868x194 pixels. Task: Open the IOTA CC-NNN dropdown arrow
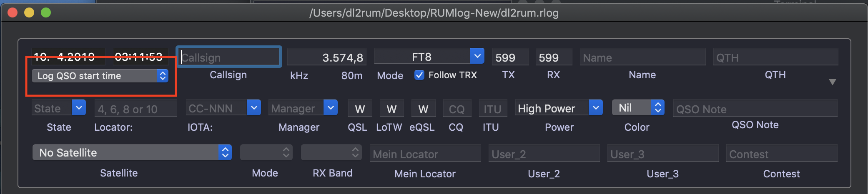253,108
